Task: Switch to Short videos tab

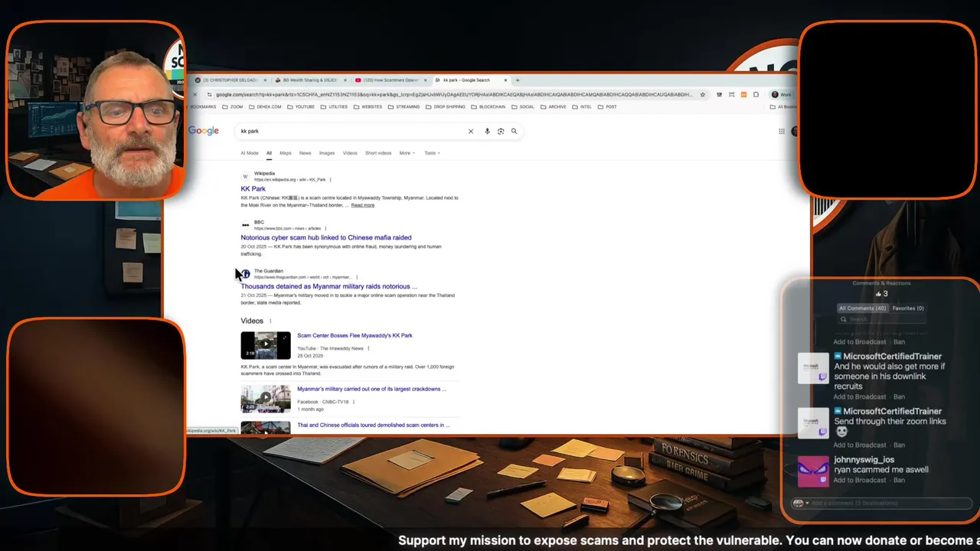Action: pos(378,153)
